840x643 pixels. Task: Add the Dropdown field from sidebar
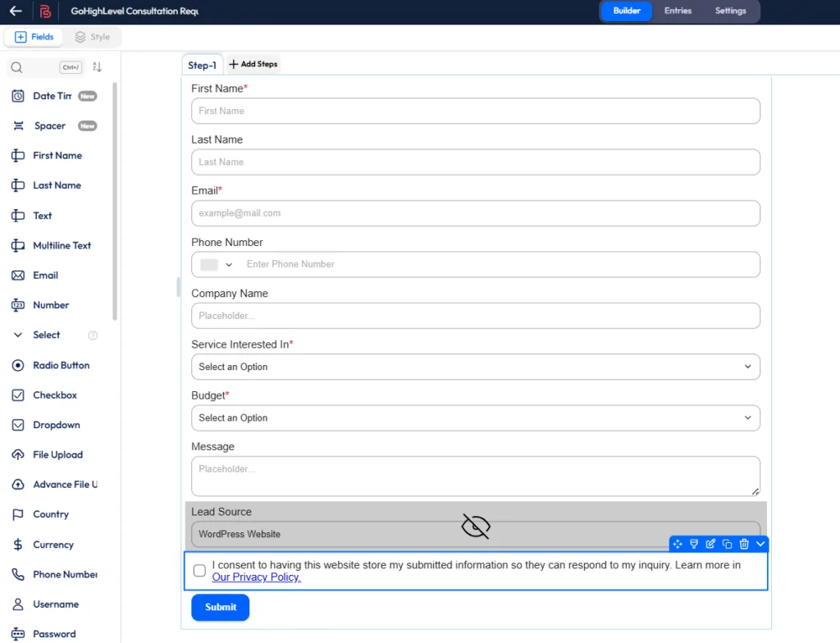point(46,425)
